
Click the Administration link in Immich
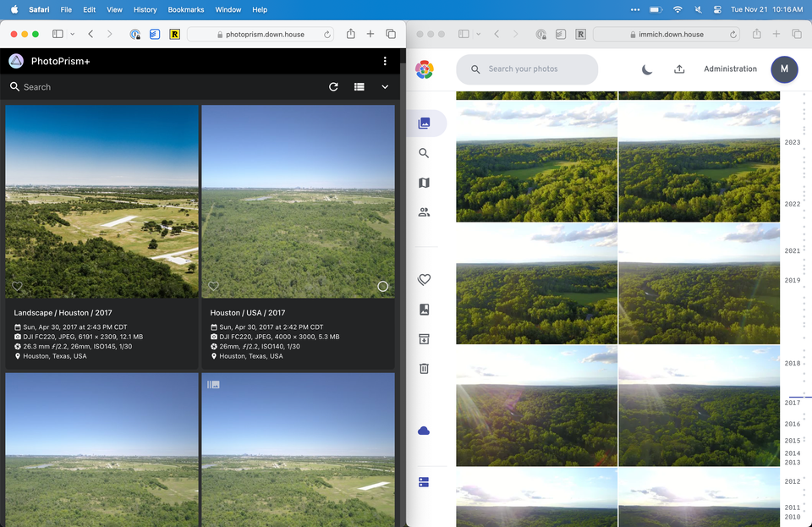click(x=730, y=69)
